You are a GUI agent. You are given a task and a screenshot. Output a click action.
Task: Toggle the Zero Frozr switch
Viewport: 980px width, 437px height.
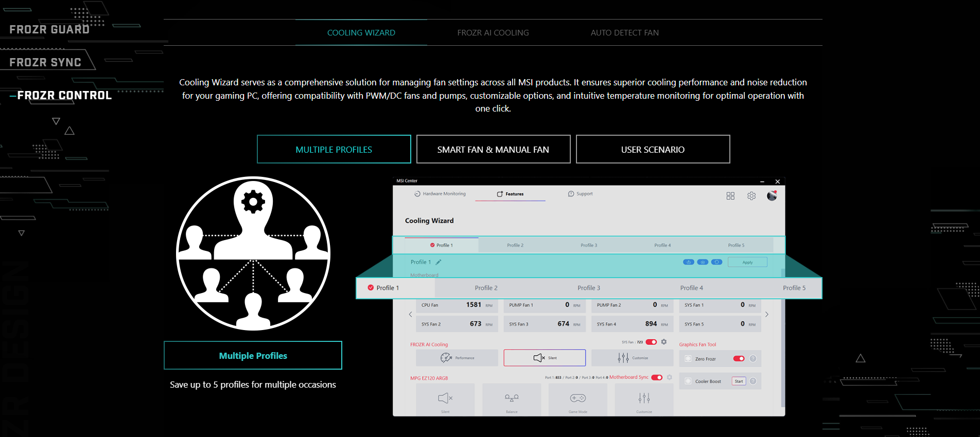click(739, 359)
